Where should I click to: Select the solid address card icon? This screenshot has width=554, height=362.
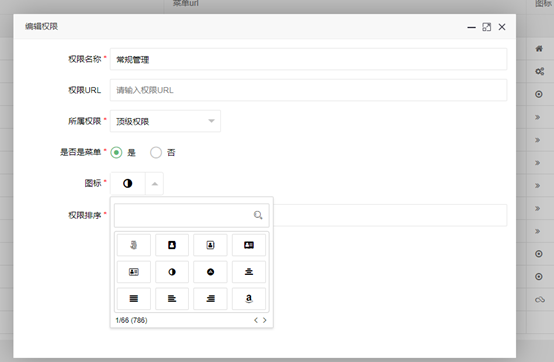(249, 245)
